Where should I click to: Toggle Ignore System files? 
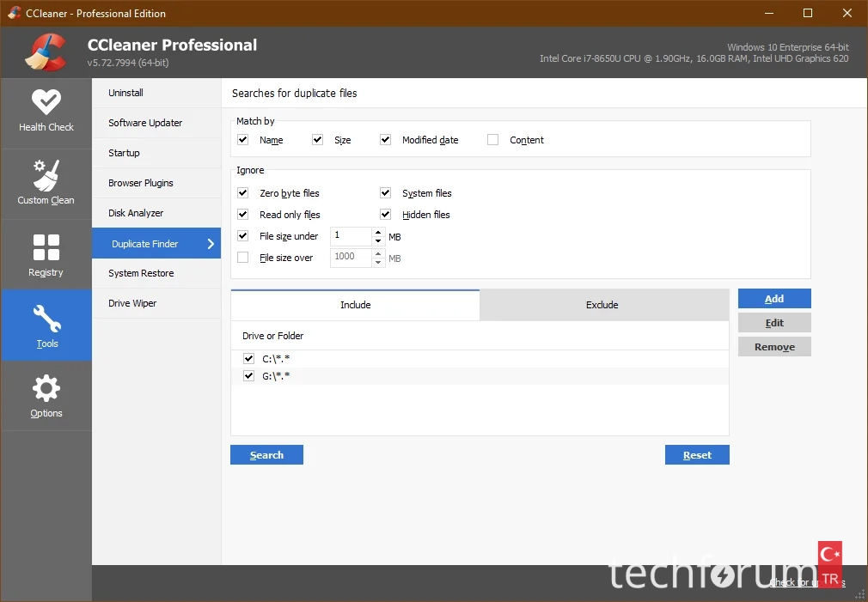pos(385,192)
